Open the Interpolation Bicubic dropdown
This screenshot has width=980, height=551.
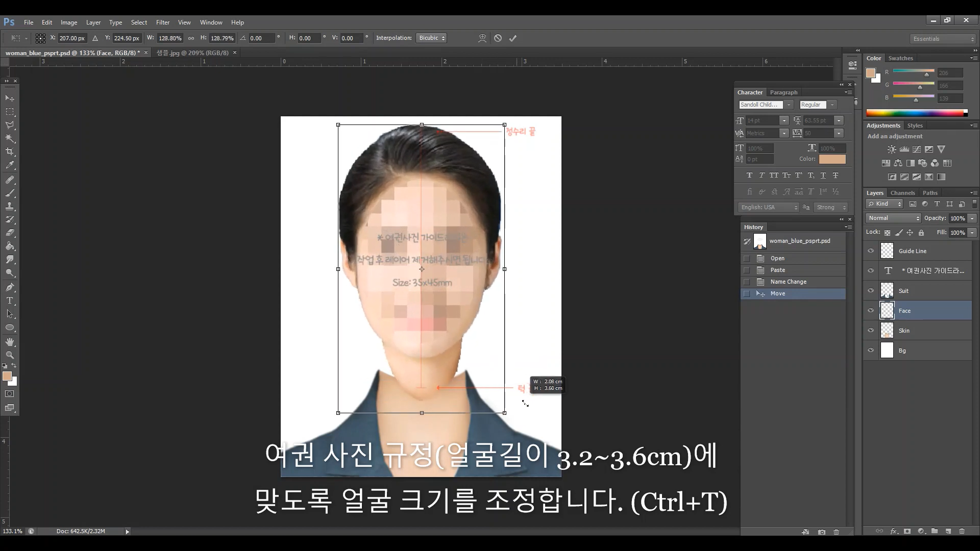tap(431, 38)
